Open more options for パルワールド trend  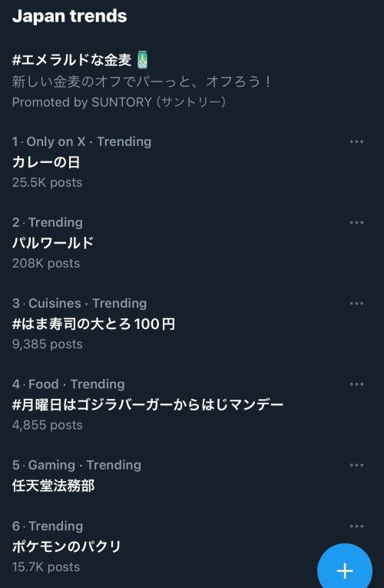356,223
